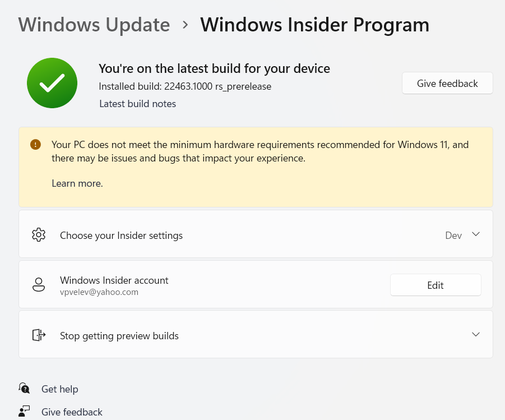The height and width of the screenshot is (420, 505).
Task: Go back to Windows Update breadcrumb
Action: tap(94, 25)
